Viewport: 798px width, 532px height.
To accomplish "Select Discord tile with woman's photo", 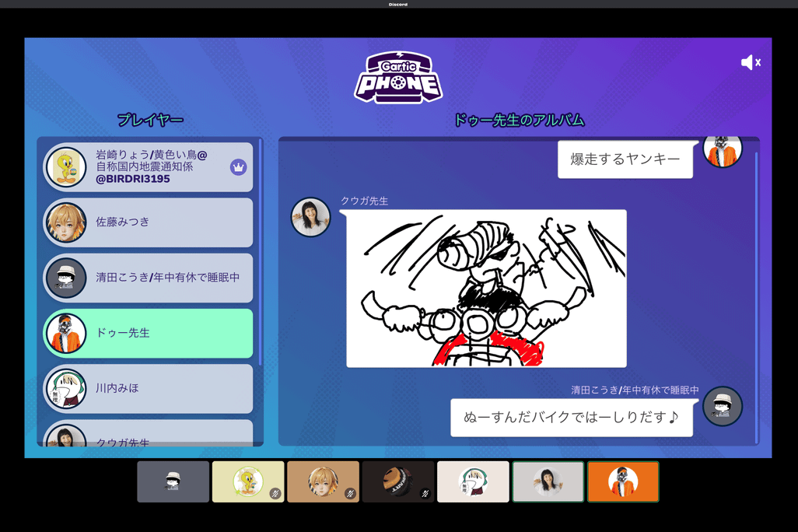I will click(548, 481).
